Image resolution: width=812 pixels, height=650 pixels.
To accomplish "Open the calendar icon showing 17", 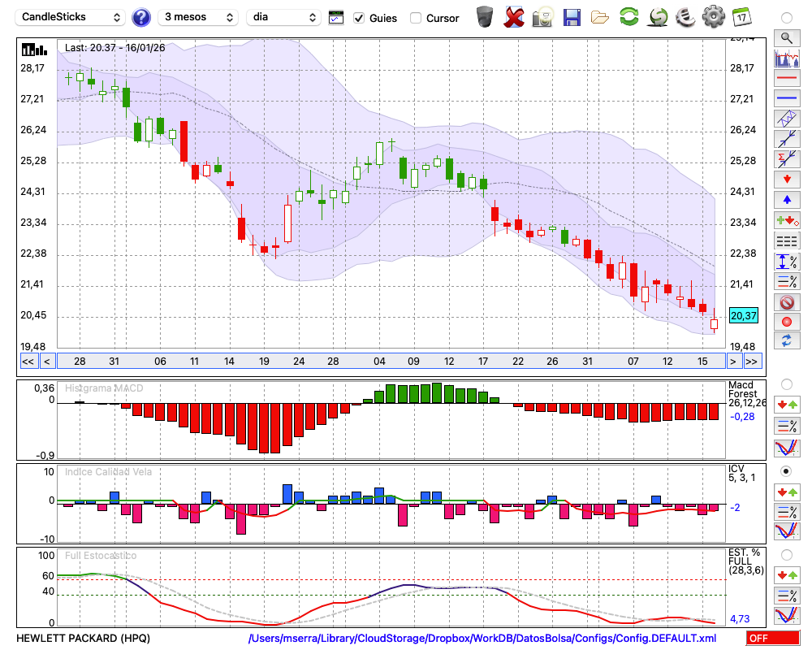I will (x=741, y=16).
